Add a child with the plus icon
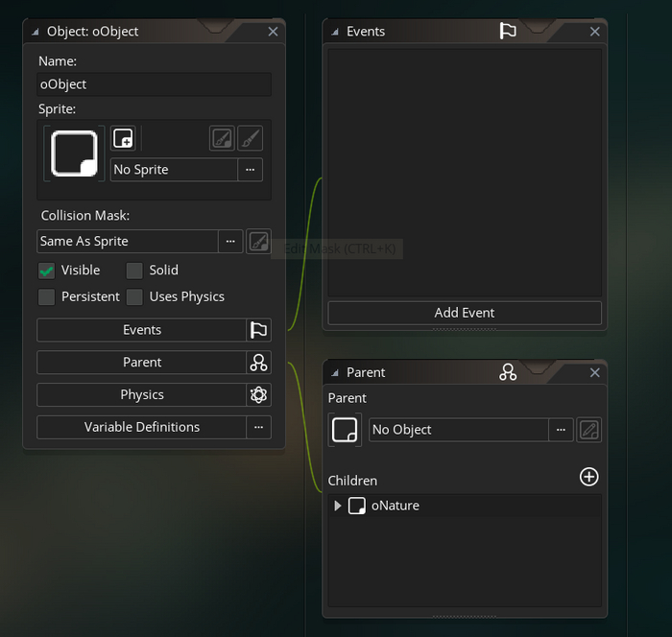The image size is (672, 637). 589,477
